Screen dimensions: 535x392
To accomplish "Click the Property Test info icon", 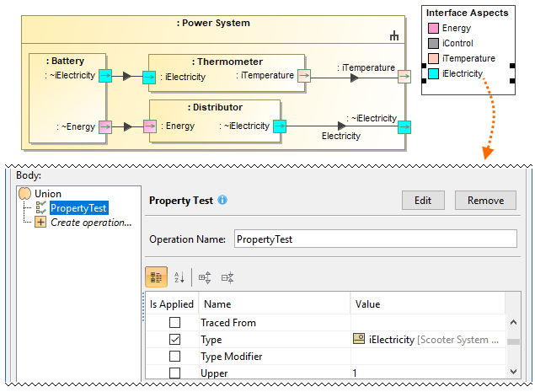I will click(x=222, y=201).
